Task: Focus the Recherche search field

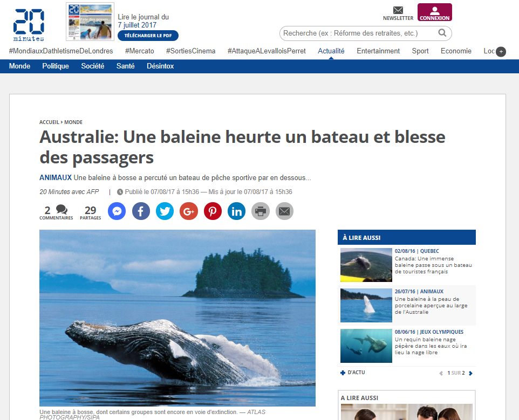Action: click(x=359, y=33)
